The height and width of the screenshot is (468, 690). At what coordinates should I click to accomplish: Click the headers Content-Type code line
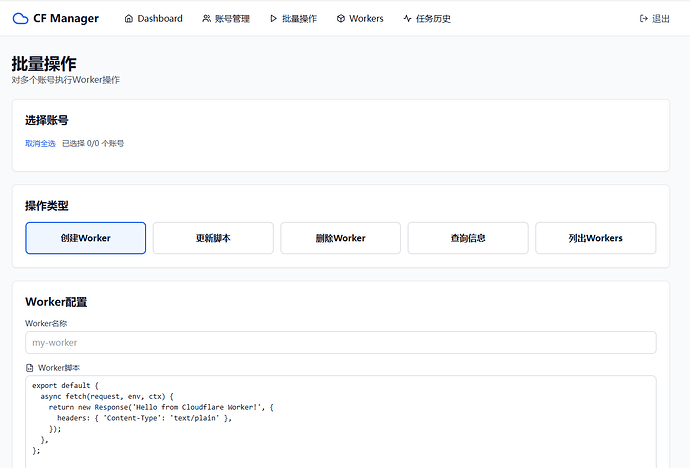[144, 418]
